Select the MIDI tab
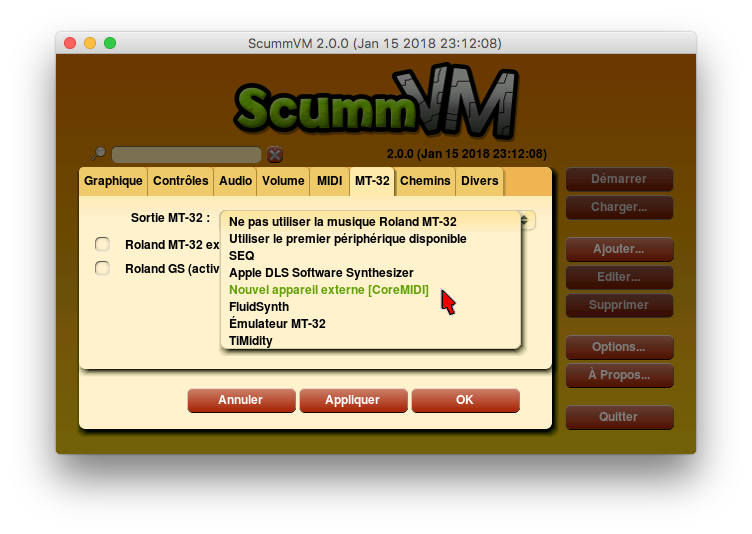Screen dimensions: 752x534 (329, 181)
